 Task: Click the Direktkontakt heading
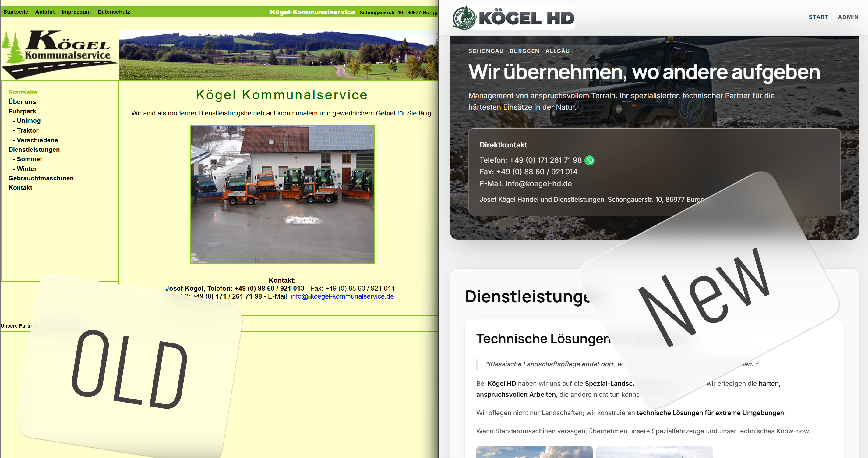tap(503, 145)
